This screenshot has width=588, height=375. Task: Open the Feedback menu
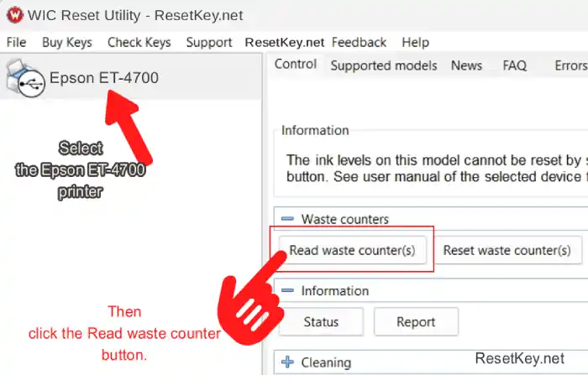point(359,42)
